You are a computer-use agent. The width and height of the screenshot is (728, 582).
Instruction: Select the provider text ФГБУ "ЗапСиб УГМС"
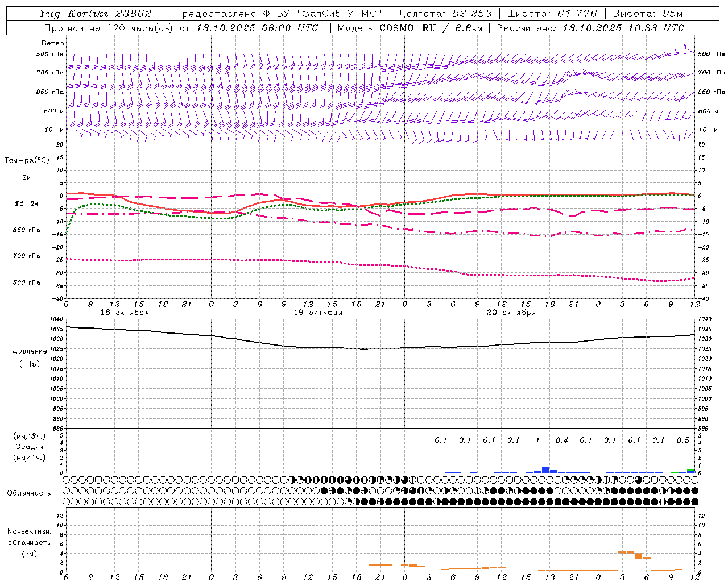322,14
